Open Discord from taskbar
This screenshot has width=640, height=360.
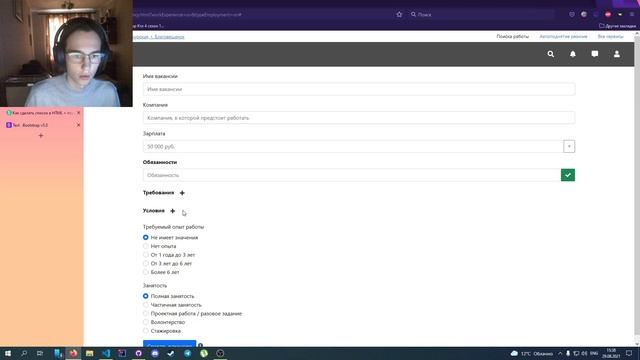[155, 353]
